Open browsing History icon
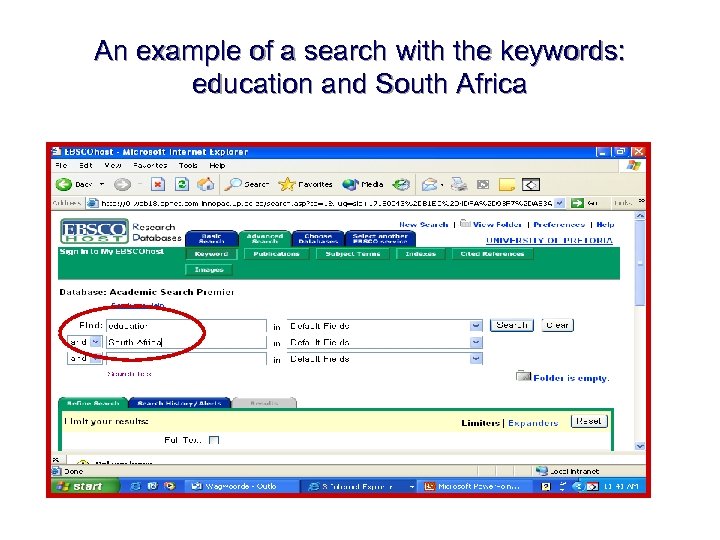Screen dimensions: 720x540 tap(401, 185)
